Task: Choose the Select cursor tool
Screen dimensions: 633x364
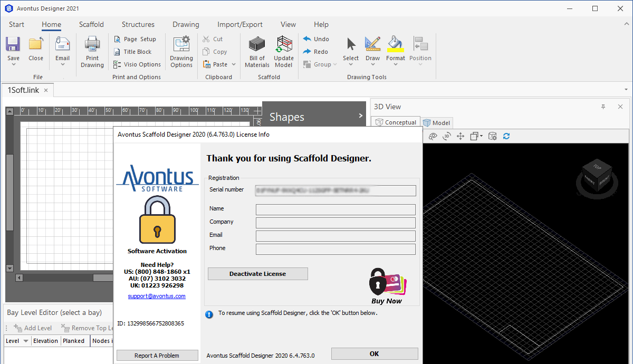Action: (351, 44)
